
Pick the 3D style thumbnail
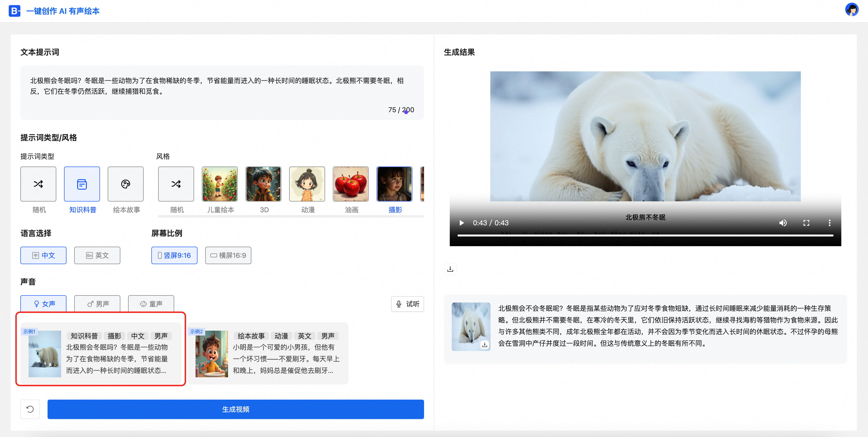263,184
